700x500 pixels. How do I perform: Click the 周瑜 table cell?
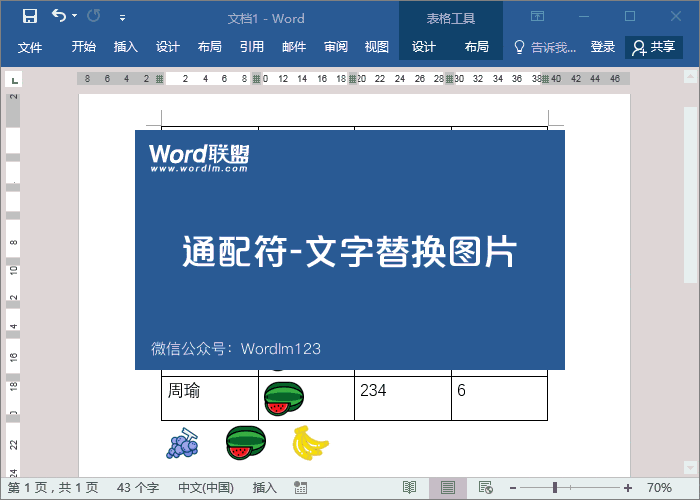tap(210, 398)
